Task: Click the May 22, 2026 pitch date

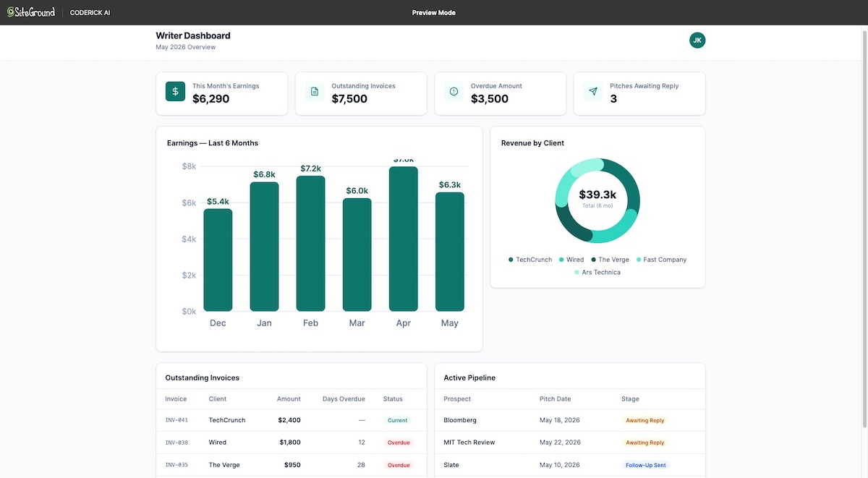Action: point(560,443)
